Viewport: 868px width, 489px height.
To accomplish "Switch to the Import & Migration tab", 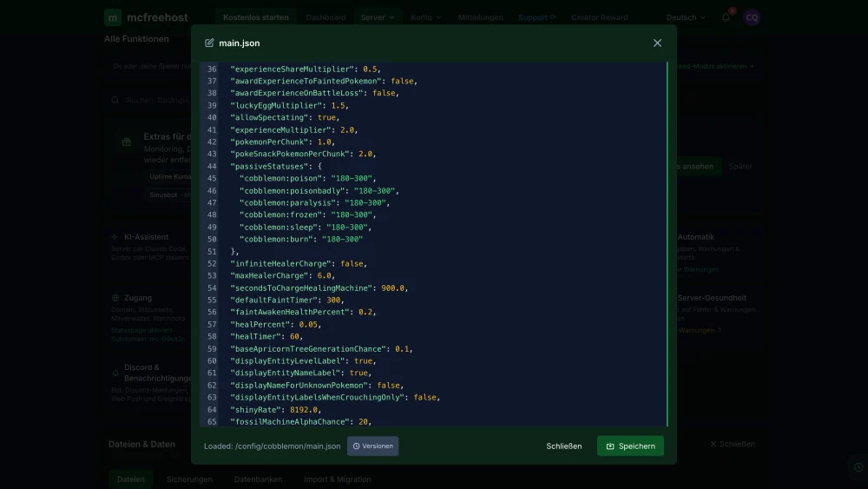I will pyautogui.click(x=337, y=479).
